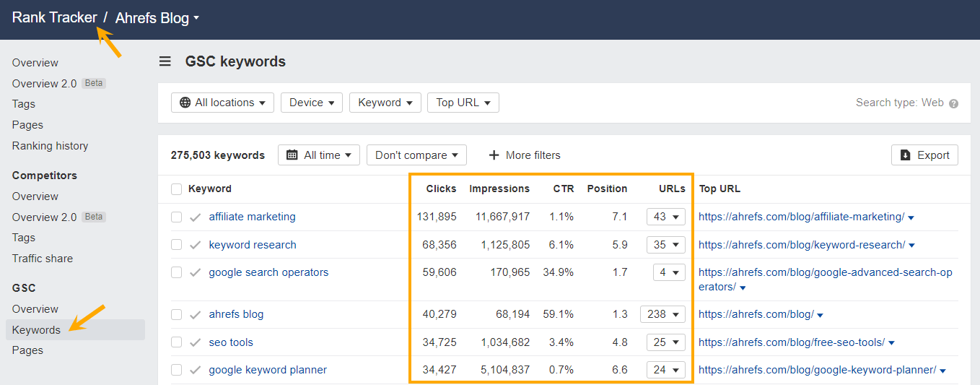The height and width of the screenshot is (385, 980).
Task: Open the keyword-research blog URL
Action: [802, 245]
